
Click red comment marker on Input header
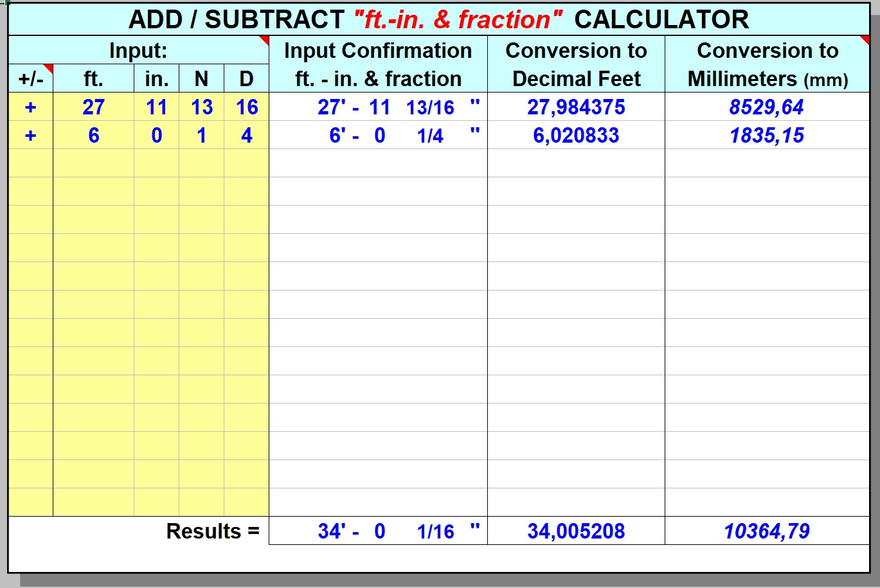pos(265,40)
